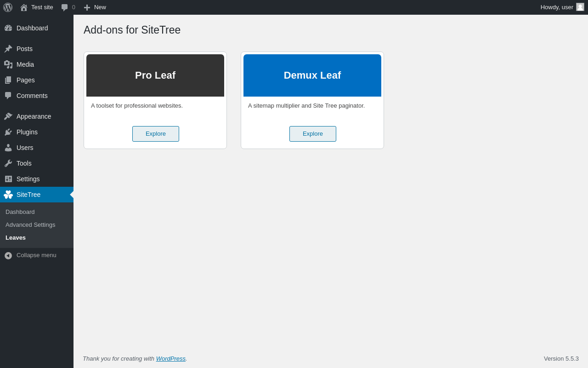Click the Posts pin icon
The width and height of the screenshot is (588, 368).
click(x=8, y=49)
